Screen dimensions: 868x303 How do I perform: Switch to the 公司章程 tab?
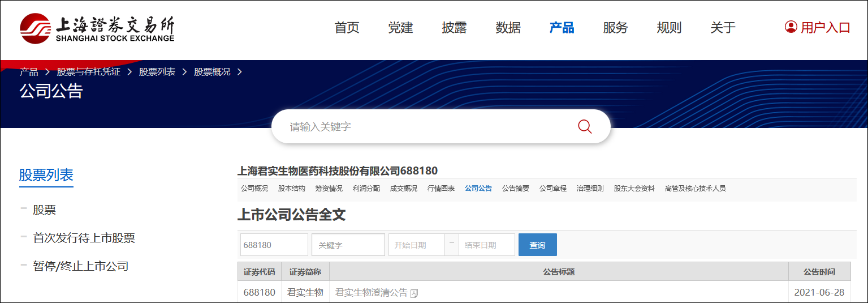coord(553,189)
